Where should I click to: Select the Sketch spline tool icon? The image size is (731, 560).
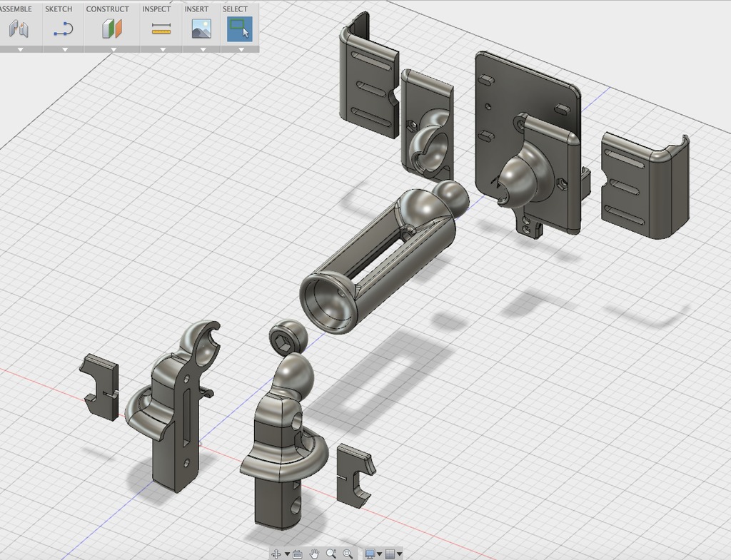[64, 29]
